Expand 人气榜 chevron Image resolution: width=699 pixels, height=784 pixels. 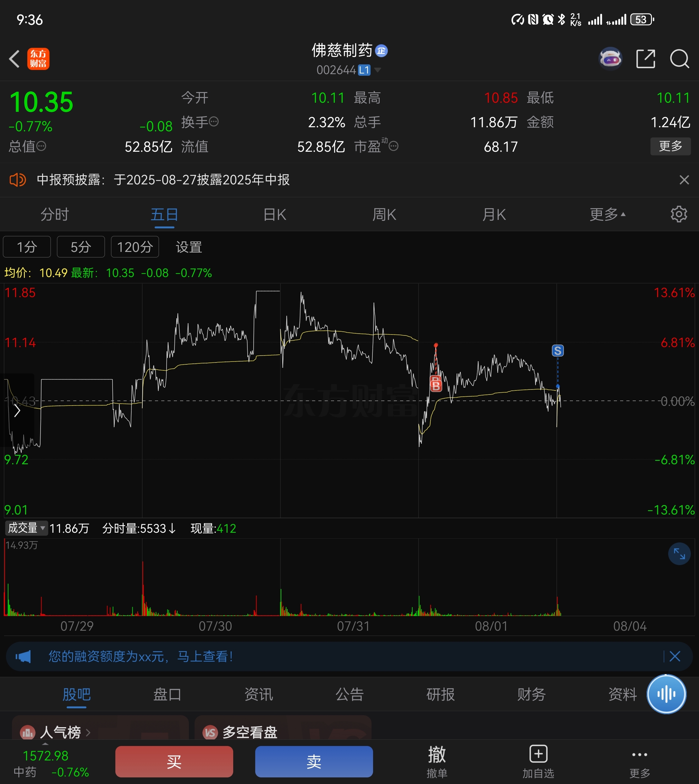point(88,732)
